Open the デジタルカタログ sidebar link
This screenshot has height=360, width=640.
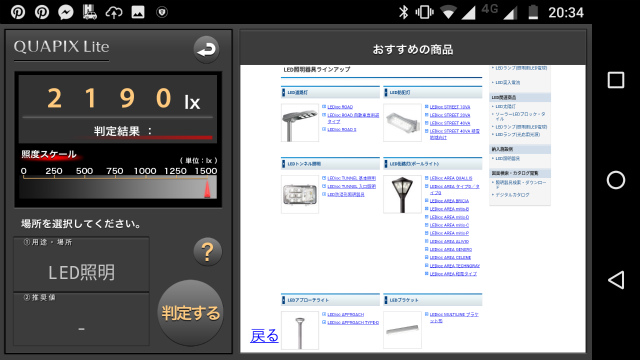click(x=512, y=195)
